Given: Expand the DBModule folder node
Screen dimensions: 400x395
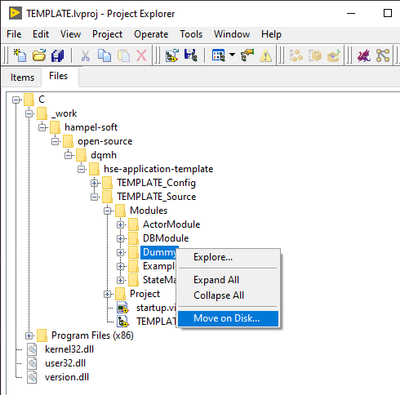Looking at the screenshot, I should pyautogui.click(x=121, y=239).
